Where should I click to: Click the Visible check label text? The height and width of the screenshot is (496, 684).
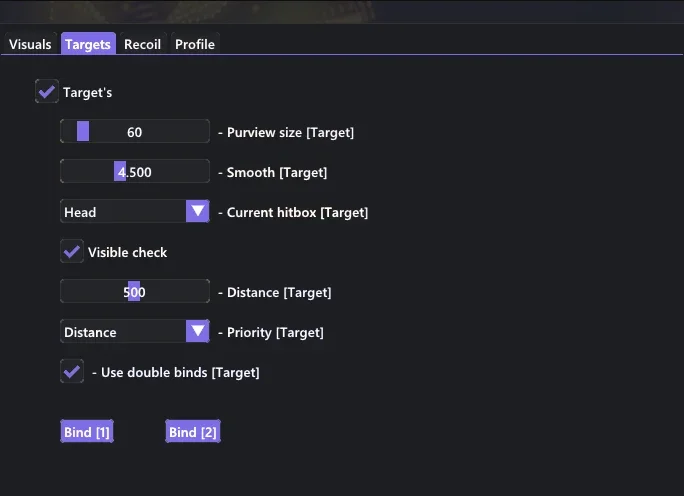coord(127,252)
